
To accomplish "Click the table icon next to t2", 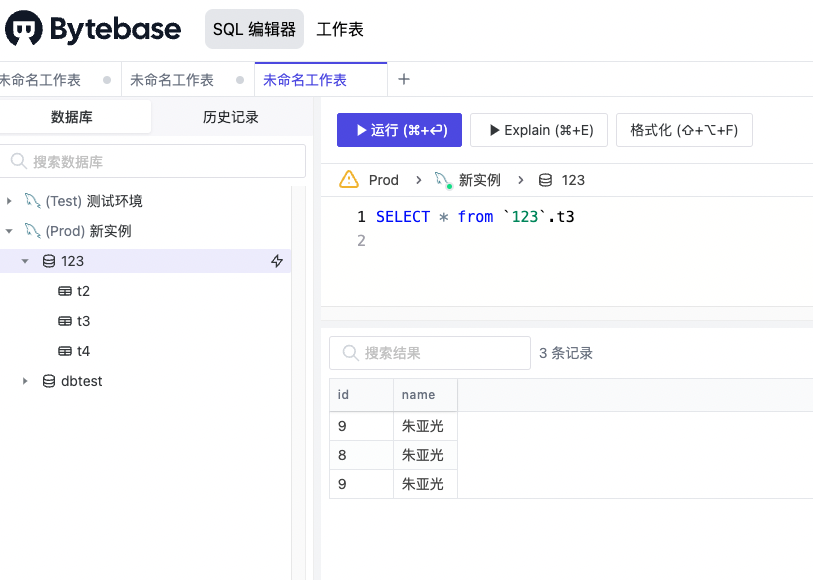I will (x=65, y=291).
